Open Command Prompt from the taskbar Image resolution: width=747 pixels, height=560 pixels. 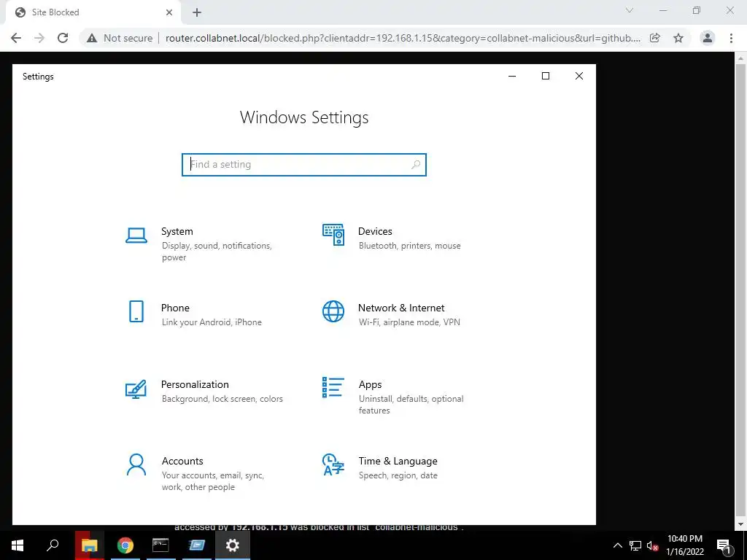160,545
